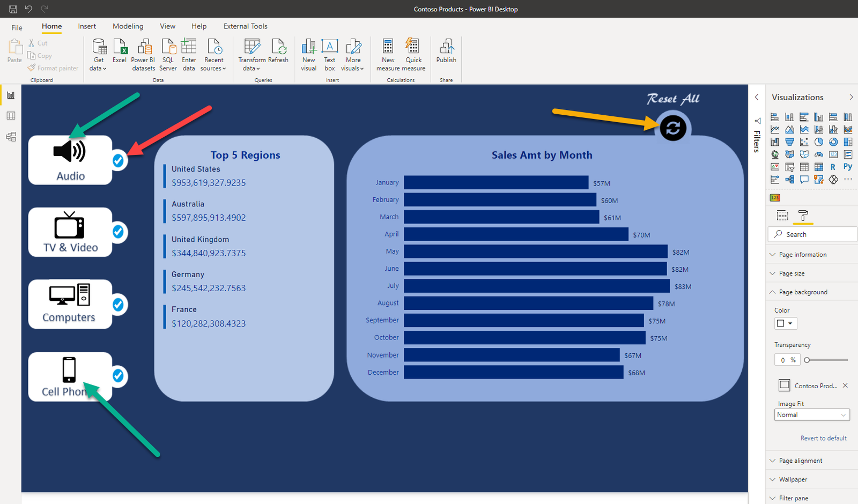Expand the Page information section
Viewport: 858px width, 504px height.
tap(812, 255)
